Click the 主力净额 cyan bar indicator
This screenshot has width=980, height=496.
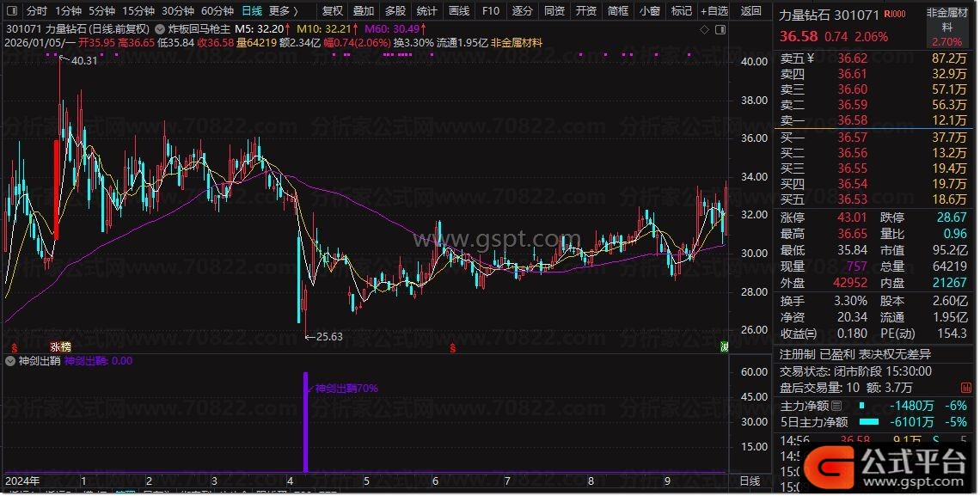(x=861, y=406)
